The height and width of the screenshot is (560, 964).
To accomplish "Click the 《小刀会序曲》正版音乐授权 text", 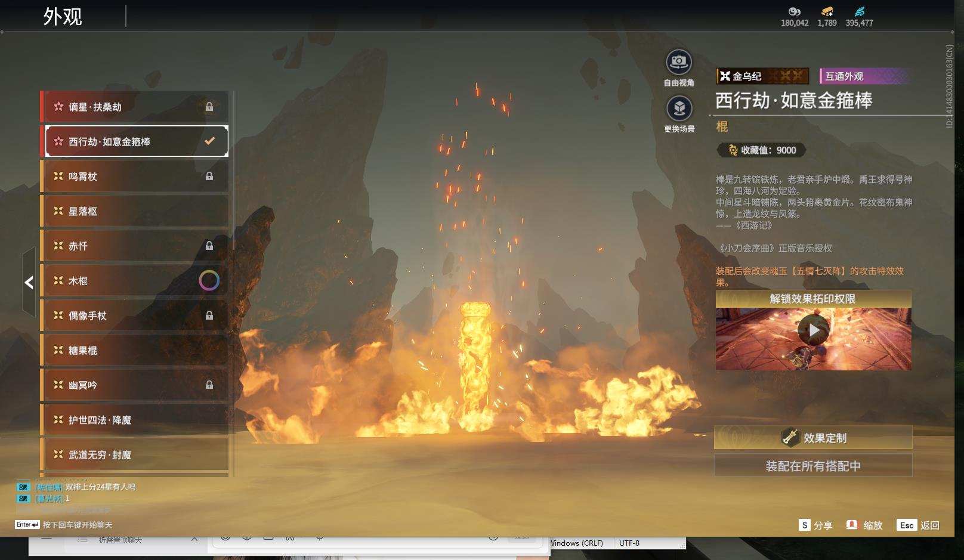I will click(x=775, y=248).
